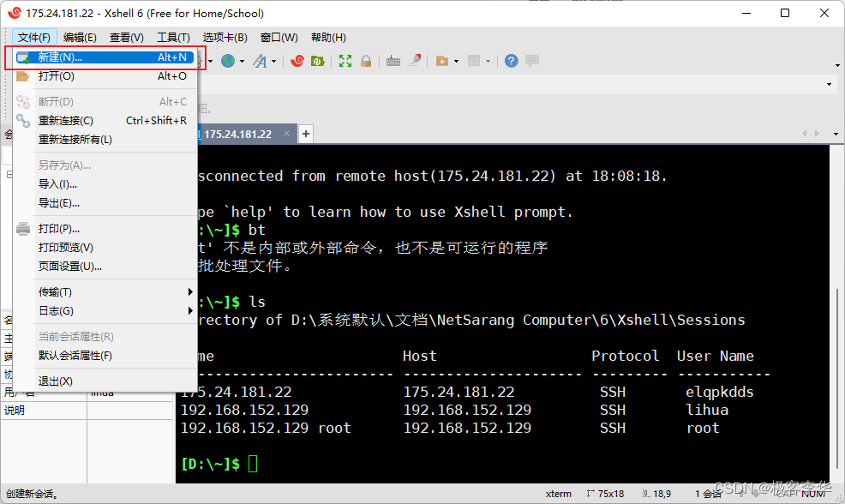Click 'lihua' user name in terminal
Viewport: 845px width, 504px height.
[707, 410]
